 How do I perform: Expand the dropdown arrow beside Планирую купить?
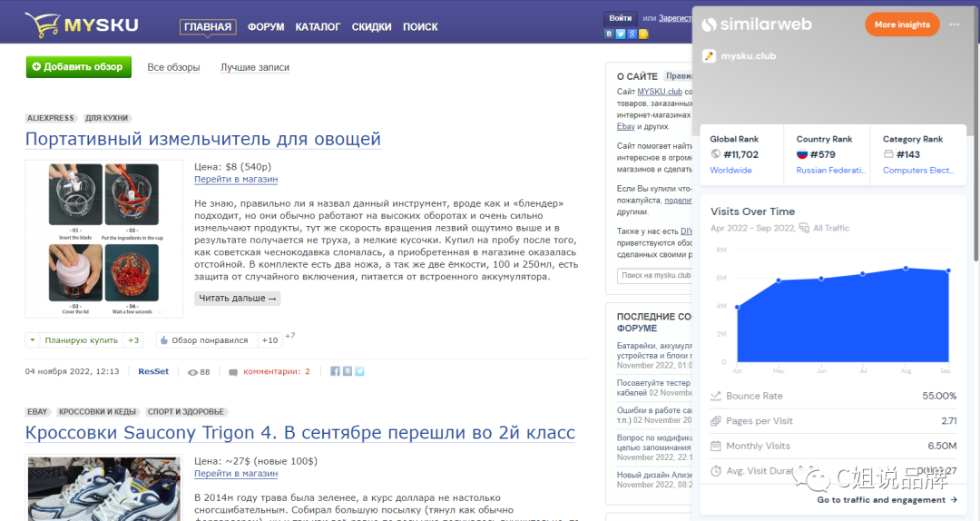(33, 340)
